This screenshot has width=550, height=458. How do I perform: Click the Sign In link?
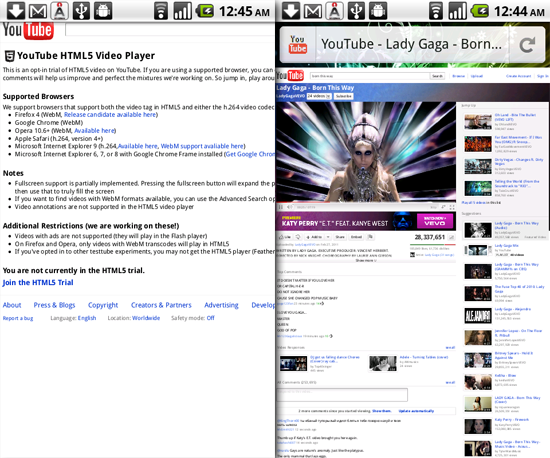[x=543, y=76]
